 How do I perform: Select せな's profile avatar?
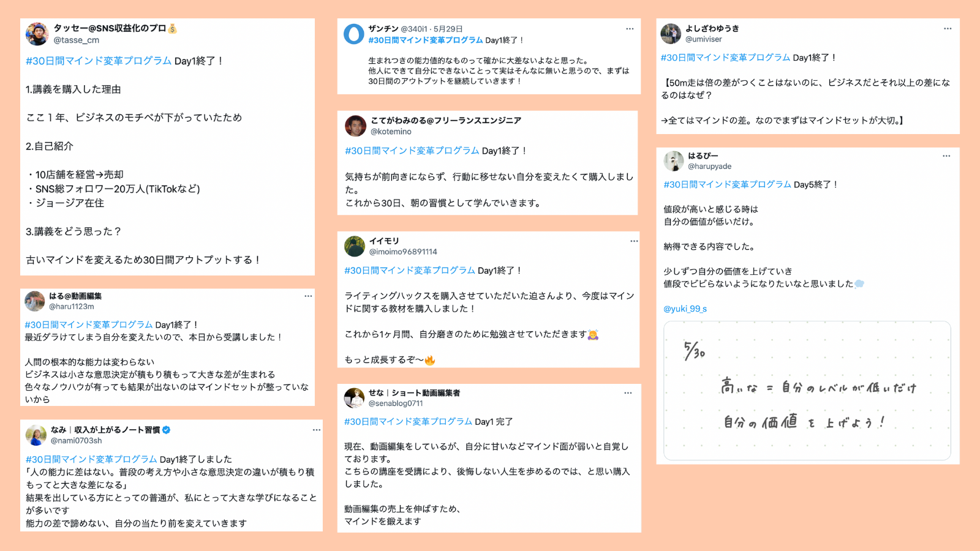pos(354,398)
